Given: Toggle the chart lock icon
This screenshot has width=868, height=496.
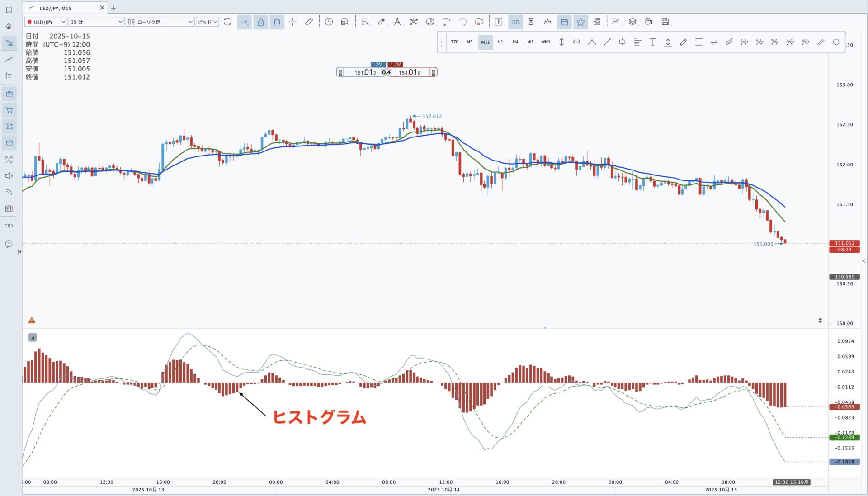Looking at the screenshot, I should tap(260, 22).
